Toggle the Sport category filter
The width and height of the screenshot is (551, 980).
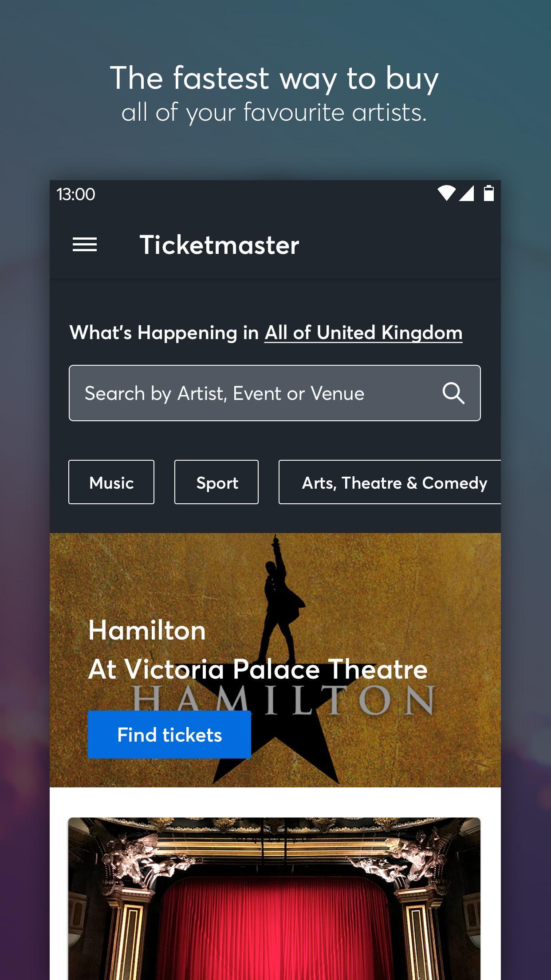pos(216,482)
